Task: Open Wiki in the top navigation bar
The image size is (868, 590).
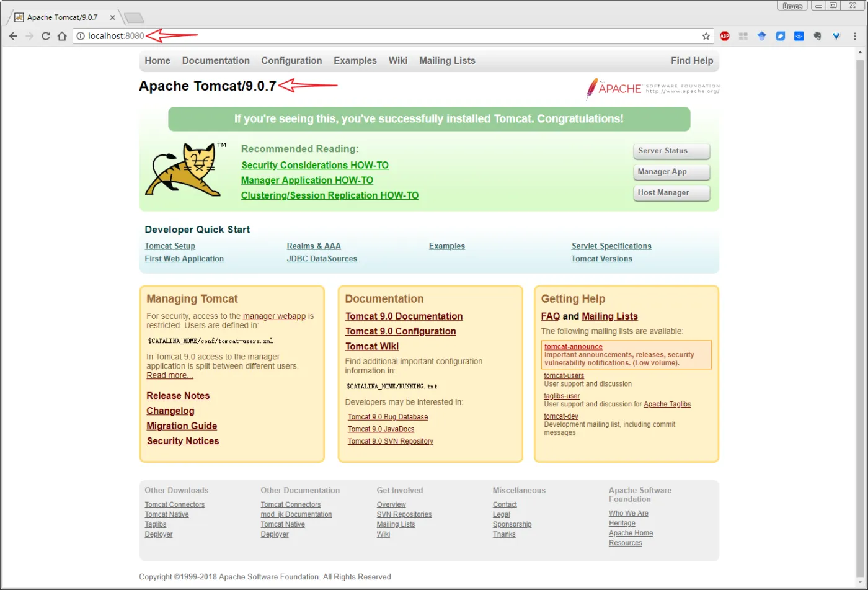Action: (398, 61)
